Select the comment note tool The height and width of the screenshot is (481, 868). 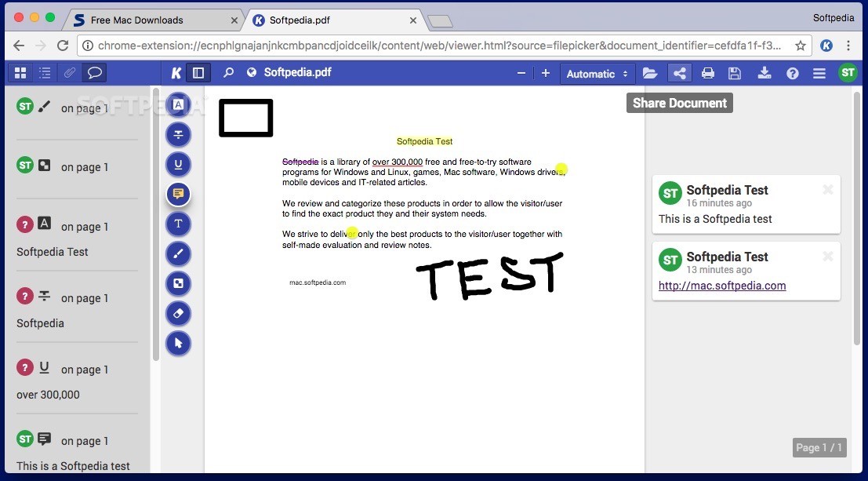pyautogui.click(x=178, y=194)
